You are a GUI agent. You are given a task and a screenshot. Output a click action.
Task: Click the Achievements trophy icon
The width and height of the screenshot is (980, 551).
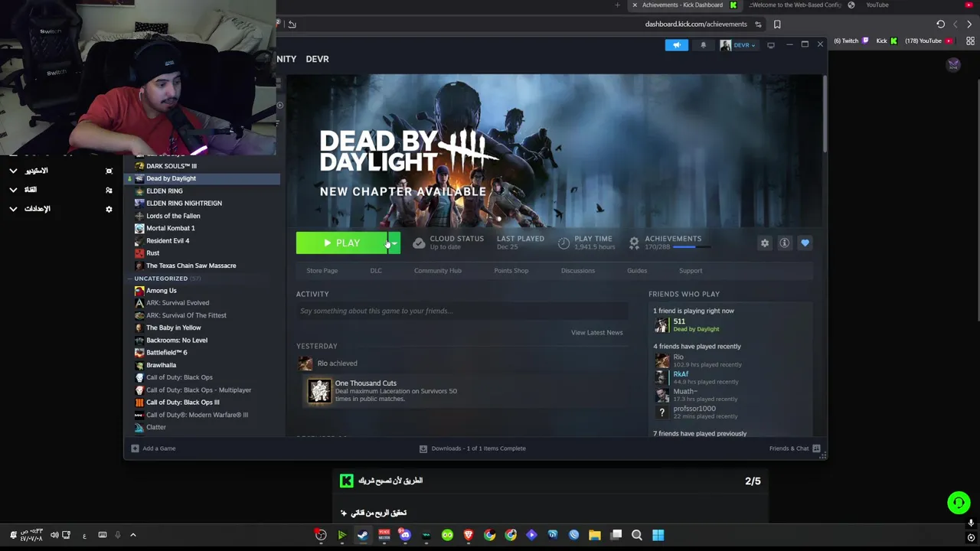click(x=634, y=243)
